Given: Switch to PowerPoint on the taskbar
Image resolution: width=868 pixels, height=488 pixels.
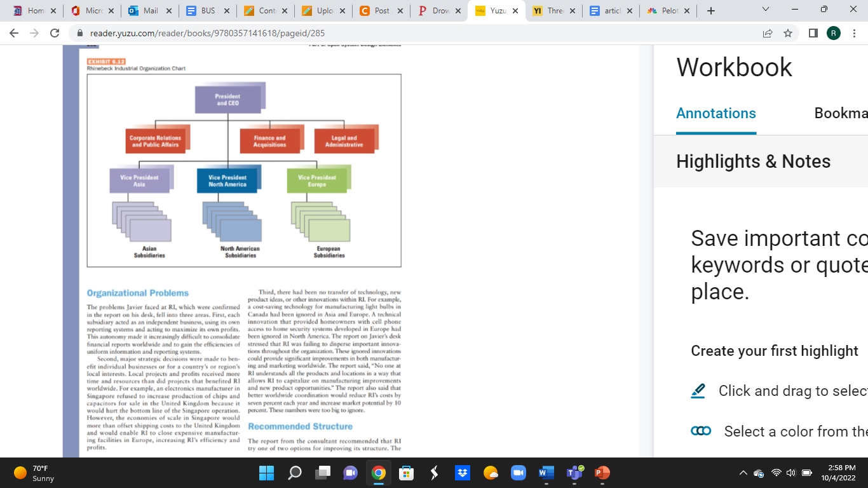Looking at the screenshot, I should [602, 473].
